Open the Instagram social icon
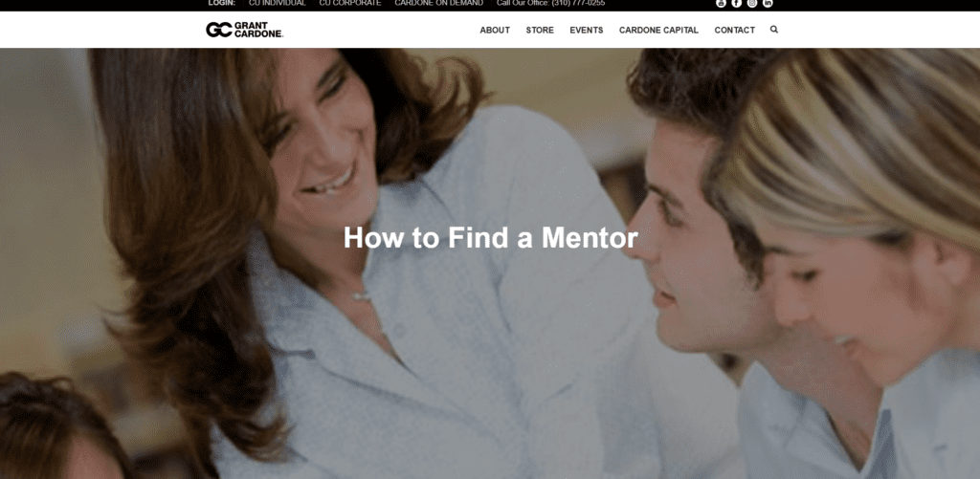The image size is (980, 479). (x=752, y=3)
